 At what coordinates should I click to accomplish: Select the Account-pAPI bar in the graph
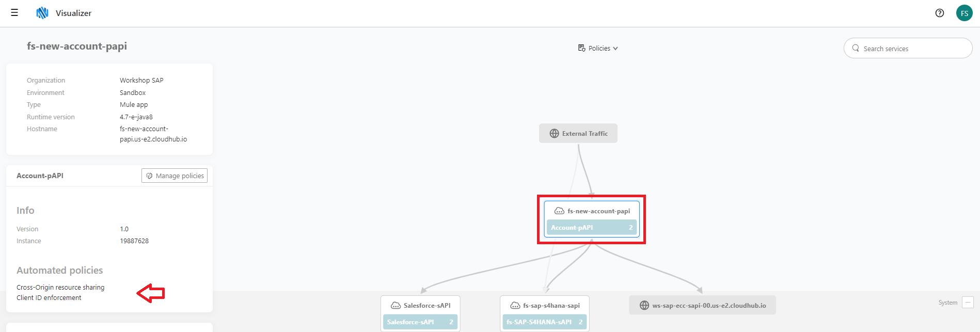(592, 227)
